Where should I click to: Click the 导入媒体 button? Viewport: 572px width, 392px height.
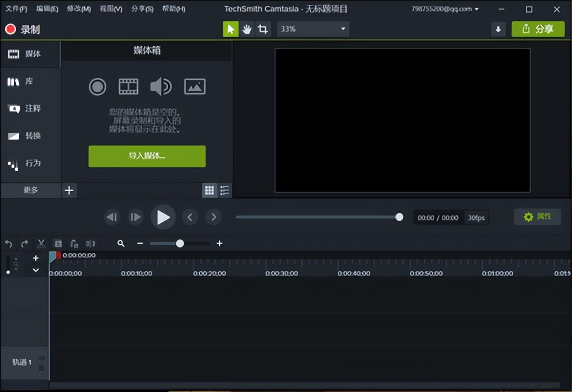coord(147,156)
